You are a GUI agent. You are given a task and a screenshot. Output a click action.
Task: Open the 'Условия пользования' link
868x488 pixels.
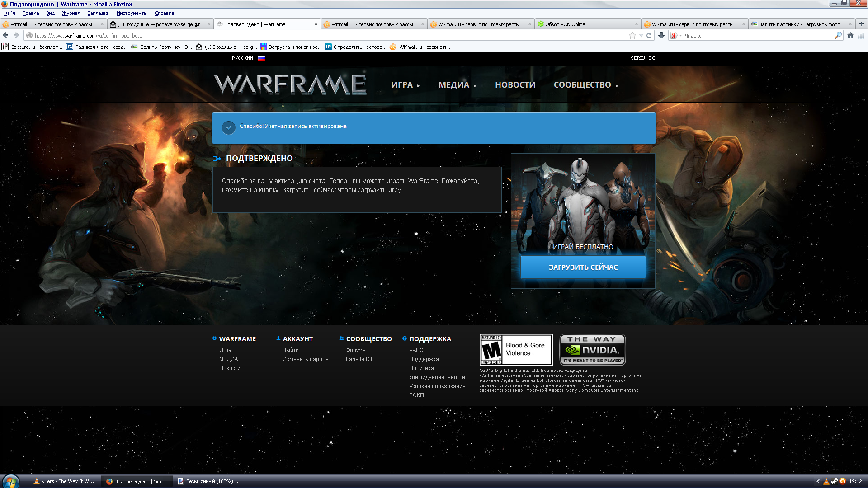point(437,386)
